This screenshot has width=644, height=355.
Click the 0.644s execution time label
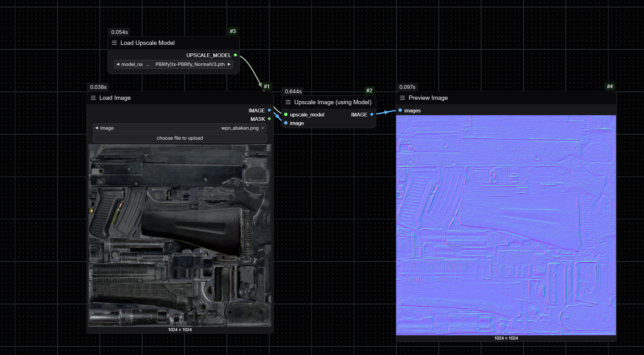coord(293,91)
